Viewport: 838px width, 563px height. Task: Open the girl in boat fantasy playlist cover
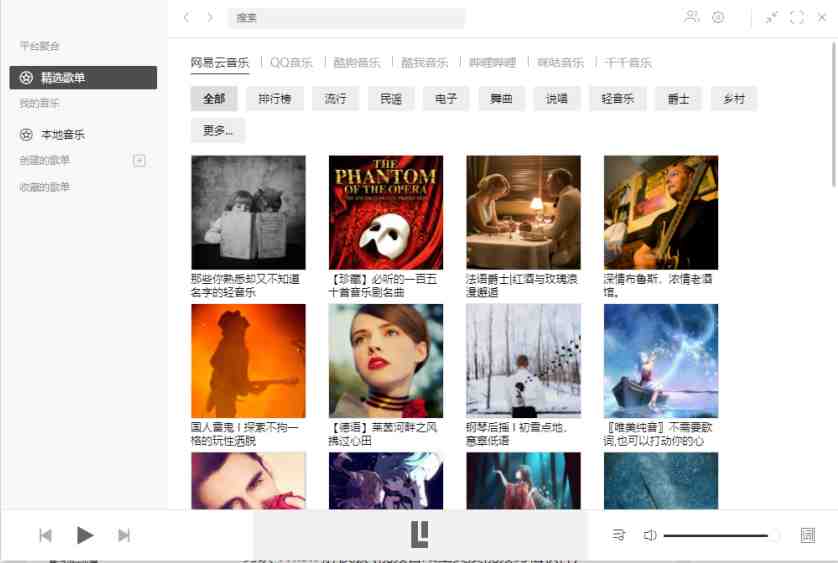click(661, 361)
